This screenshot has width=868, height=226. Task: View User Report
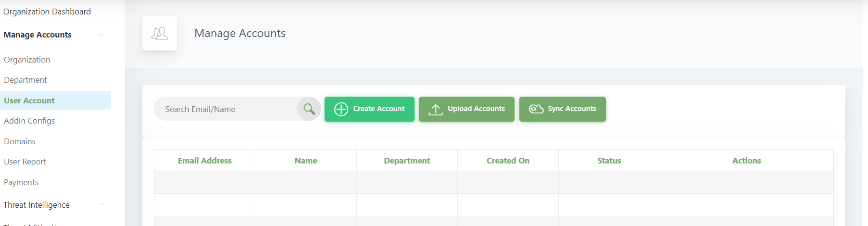(x=25, y=162)
